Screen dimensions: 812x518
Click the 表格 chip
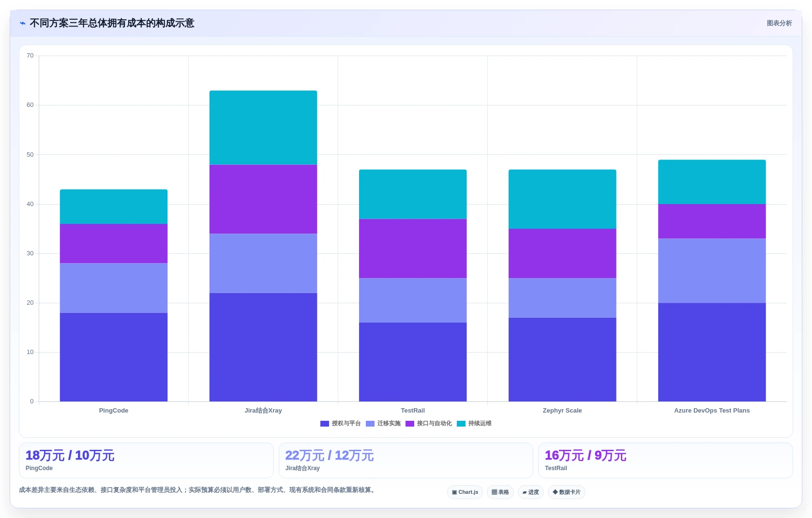pos(500,492)
